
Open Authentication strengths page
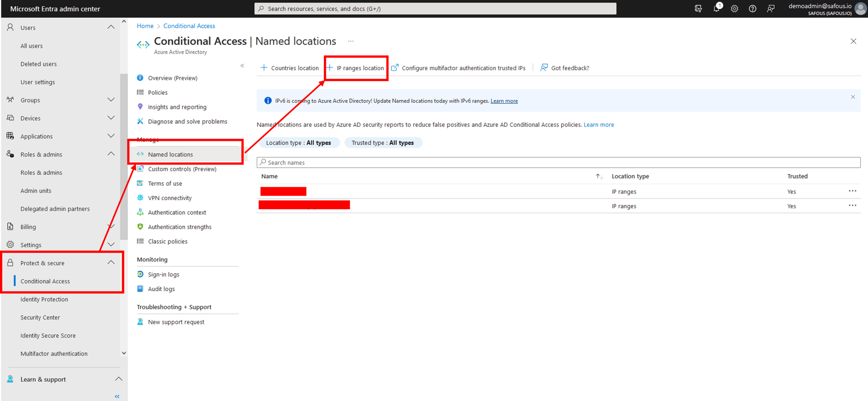point(180,226)
